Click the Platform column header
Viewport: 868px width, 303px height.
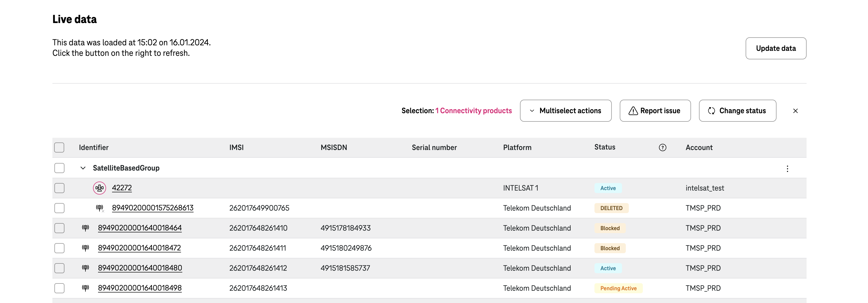click(x=517, y=147)
